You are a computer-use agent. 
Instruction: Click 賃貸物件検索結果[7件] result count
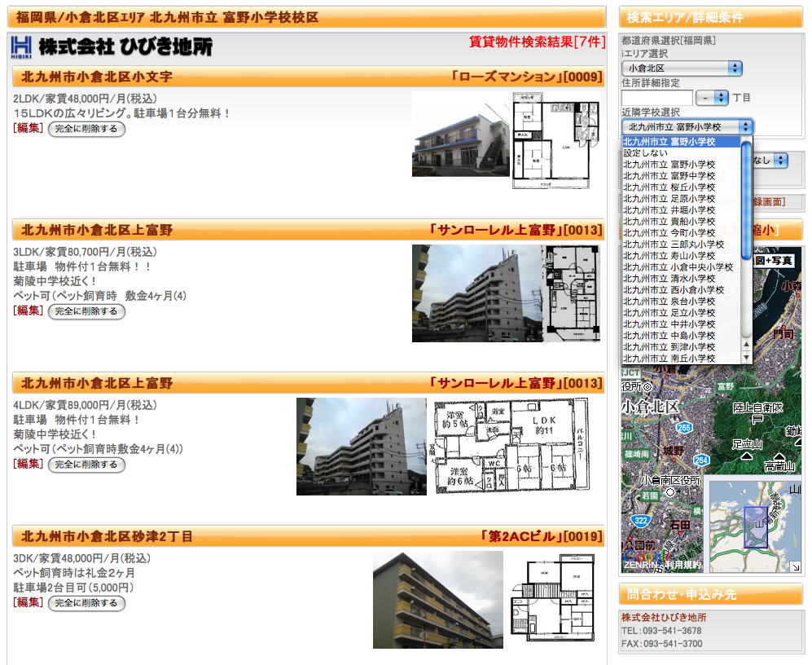(537, 42)
